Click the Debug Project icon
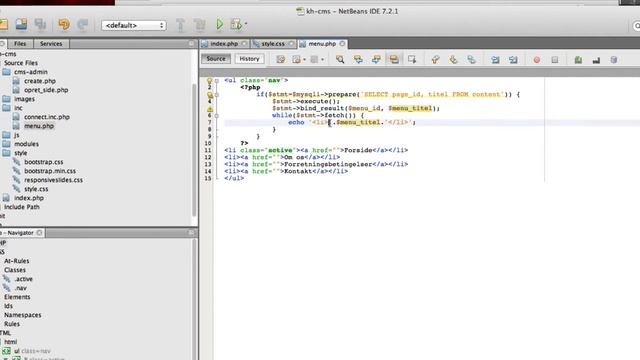 236,24
